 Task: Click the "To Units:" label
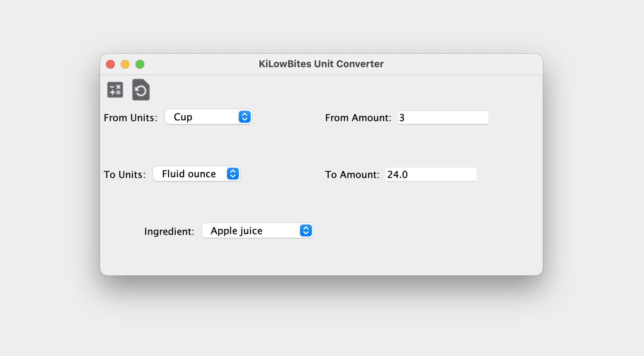(124, 175)
